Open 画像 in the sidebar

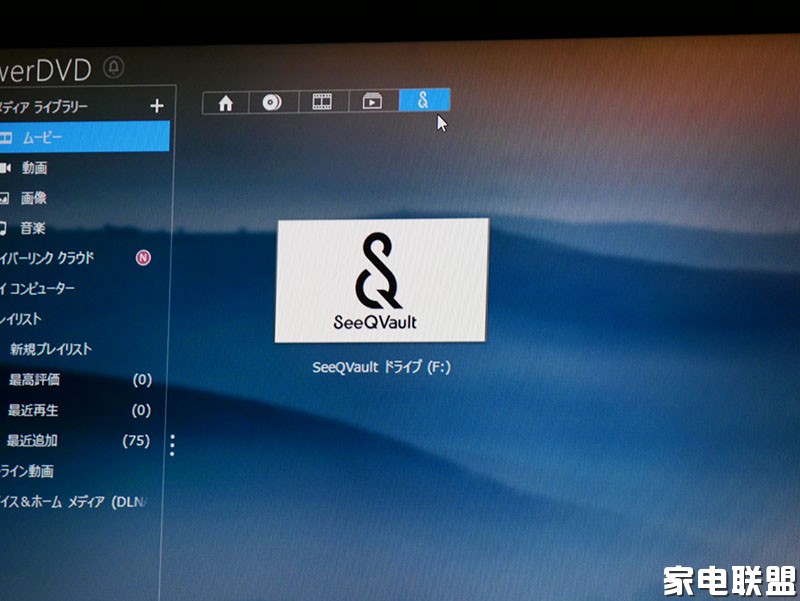34,197
